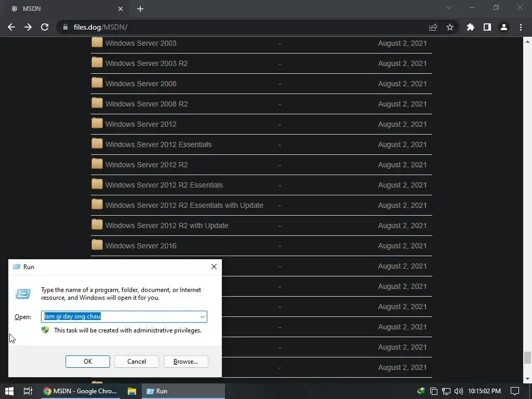Open File Explorer from the taskbar
Screen dimensions: 532x399
[x=131, y=391]
